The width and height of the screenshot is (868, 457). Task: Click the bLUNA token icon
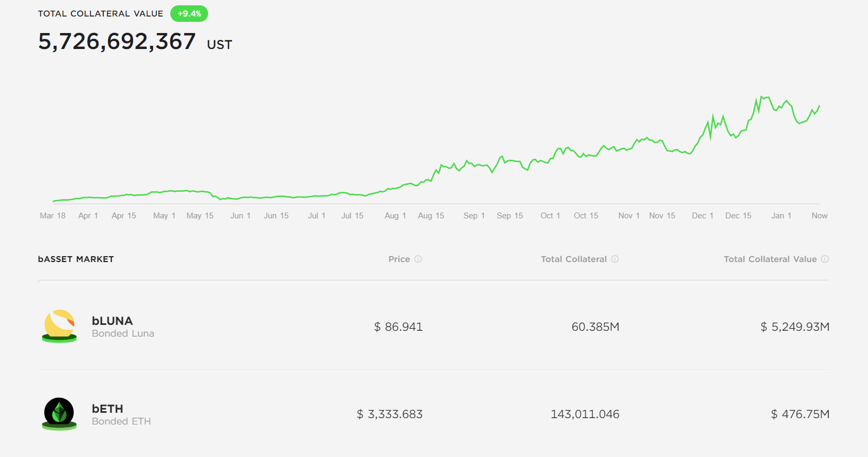click(x=59, y=326)
